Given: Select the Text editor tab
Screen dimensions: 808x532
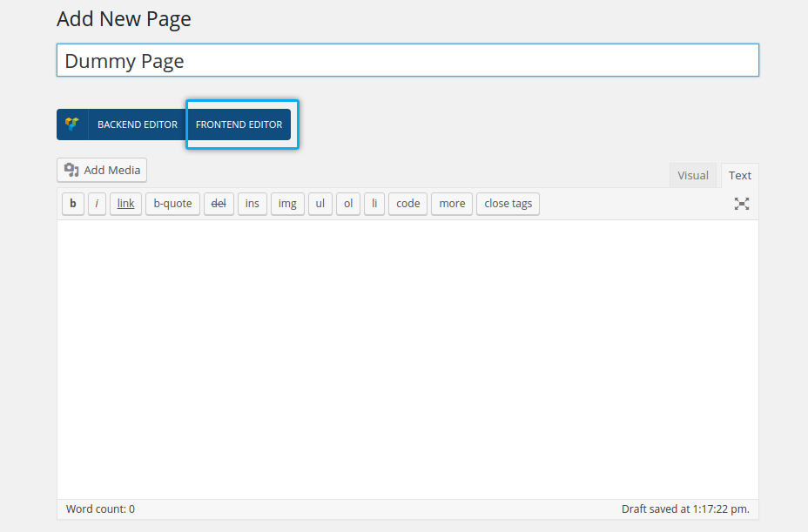Looking at the screenshot, I should pos(739,175).
